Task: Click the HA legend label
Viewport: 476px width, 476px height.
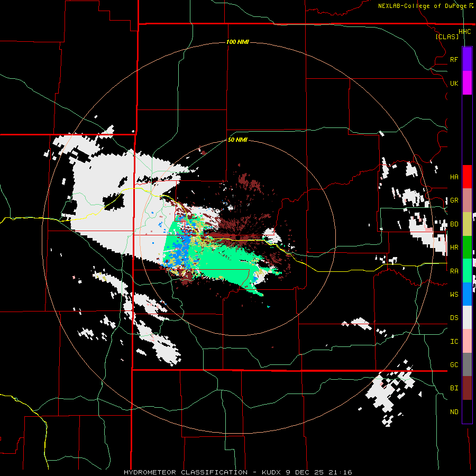Action: coord(454,177)
